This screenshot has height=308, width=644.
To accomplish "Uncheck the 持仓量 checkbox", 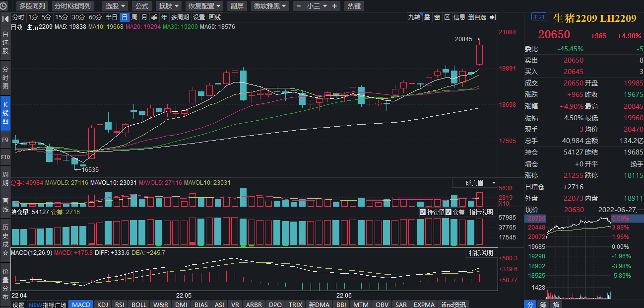I will [423, 212].
